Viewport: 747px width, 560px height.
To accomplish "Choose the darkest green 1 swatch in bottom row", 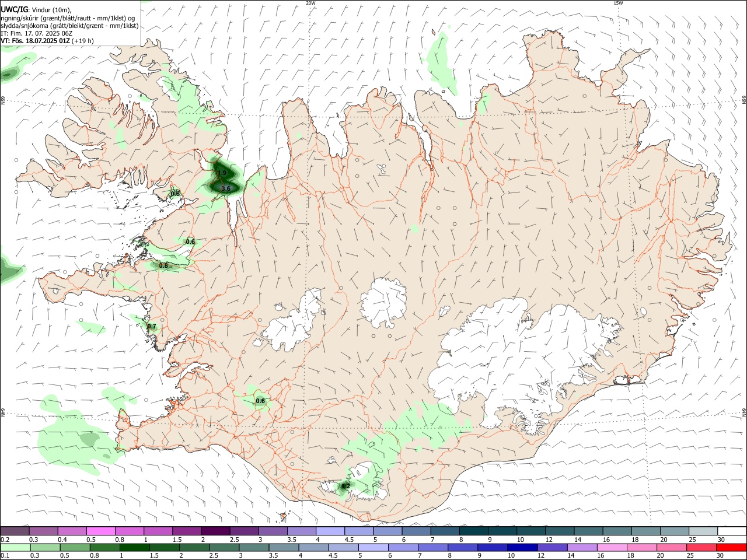I will pyautogui.click(x=134, y=547).
